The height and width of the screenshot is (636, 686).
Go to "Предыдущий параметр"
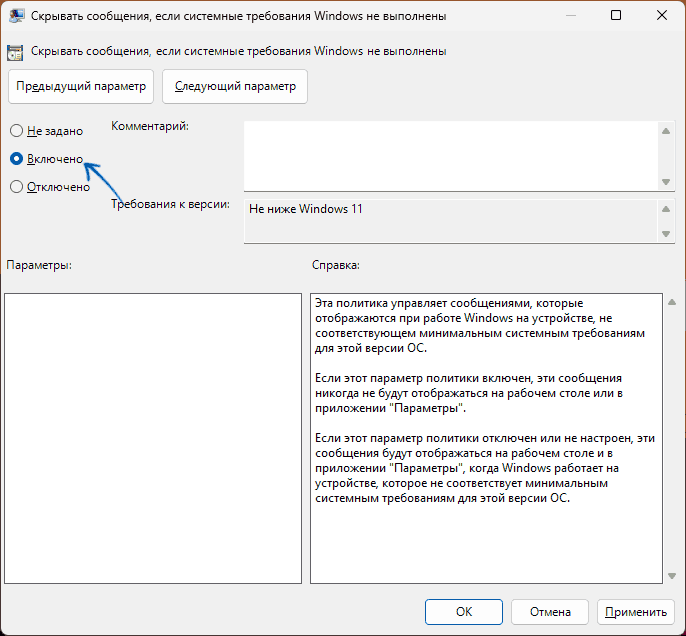(x=81, y=86)
